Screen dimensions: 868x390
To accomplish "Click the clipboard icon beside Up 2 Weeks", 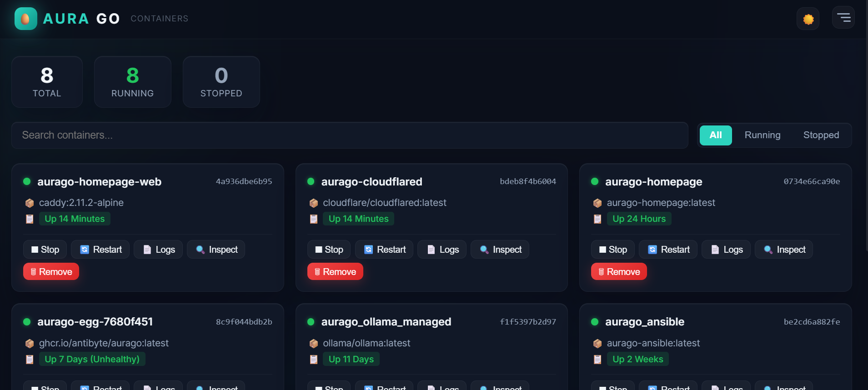I will click(597, 360).
